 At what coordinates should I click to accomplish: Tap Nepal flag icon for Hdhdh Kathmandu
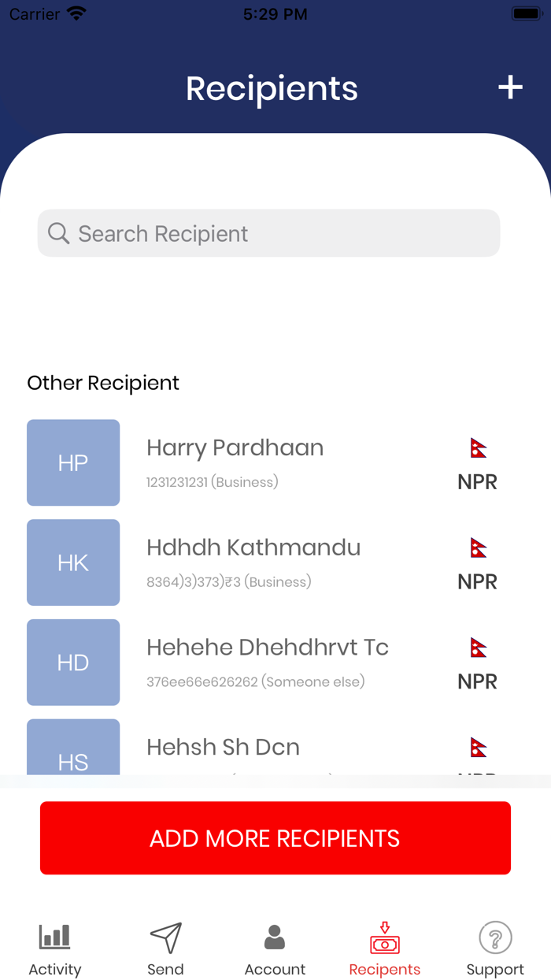tap(478, 548)
